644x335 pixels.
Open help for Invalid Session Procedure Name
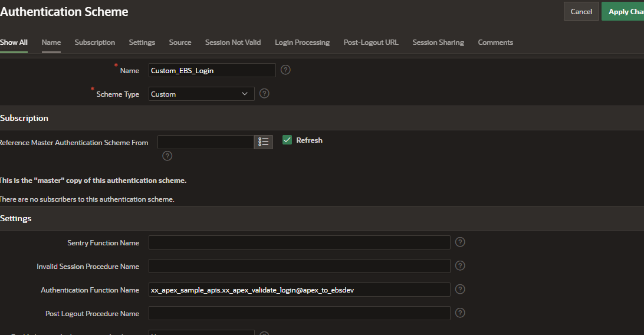(x=460, y=265)
